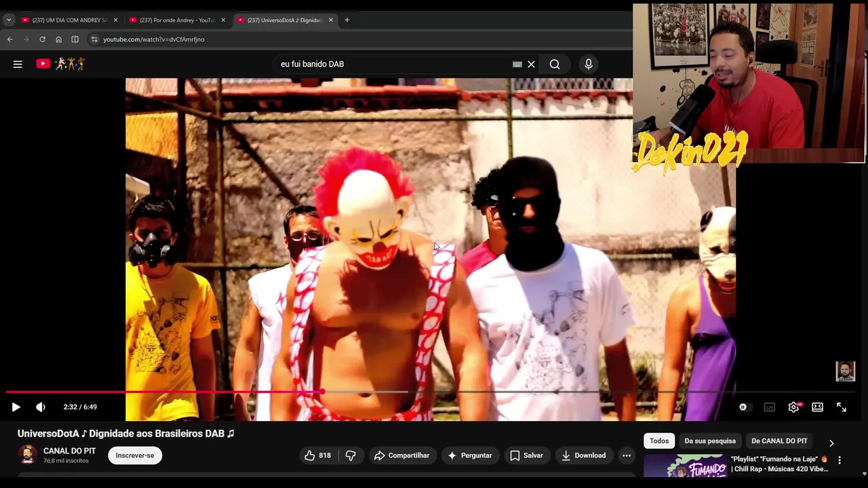The image size is (868, 488).
Task: Toggle subtitles/closed captions
Action: click(x=769, y=407)
